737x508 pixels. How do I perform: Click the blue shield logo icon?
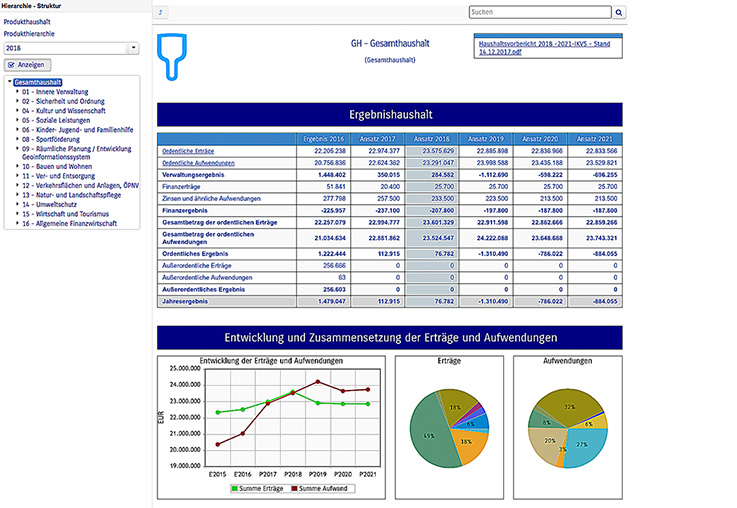click(x=179, y=55)
